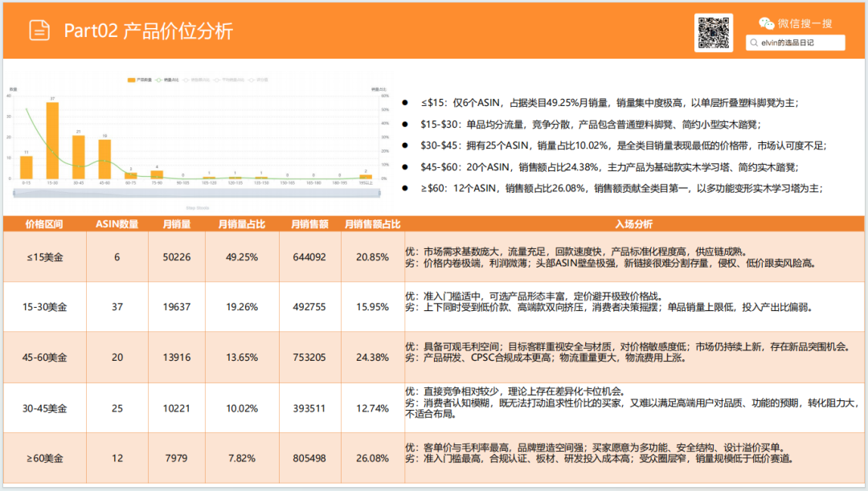Toggle the orange bar legend entry in chart
Viewport: 868px width, 491px height.
[x=140, y=80]
